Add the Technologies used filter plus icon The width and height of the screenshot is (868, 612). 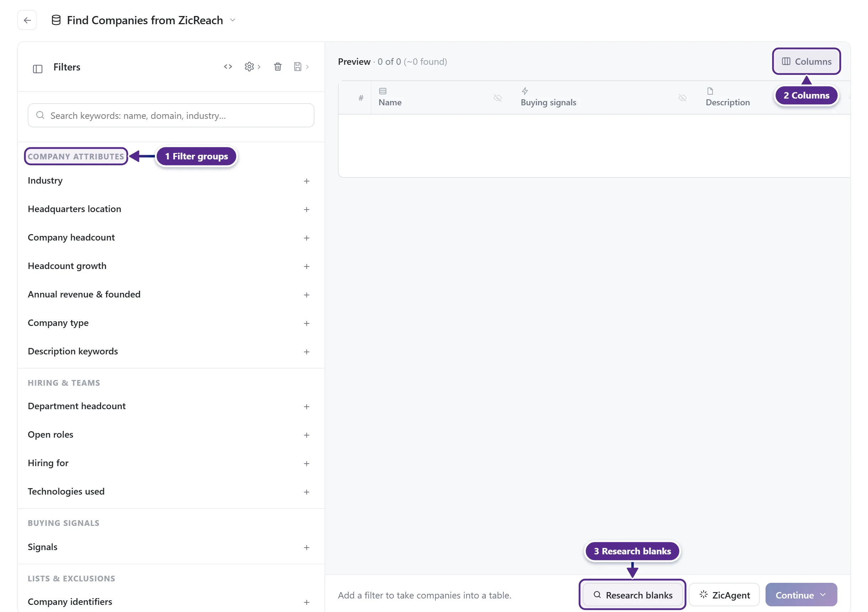[307, 492]
